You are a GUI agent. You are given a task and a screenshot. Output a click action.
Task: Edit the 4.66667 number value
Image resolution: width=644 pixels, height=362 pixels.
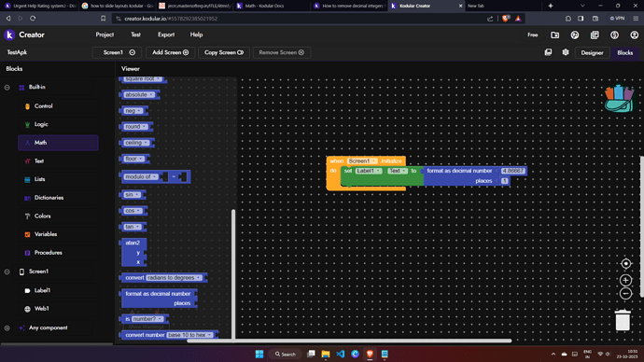[512, 171]
